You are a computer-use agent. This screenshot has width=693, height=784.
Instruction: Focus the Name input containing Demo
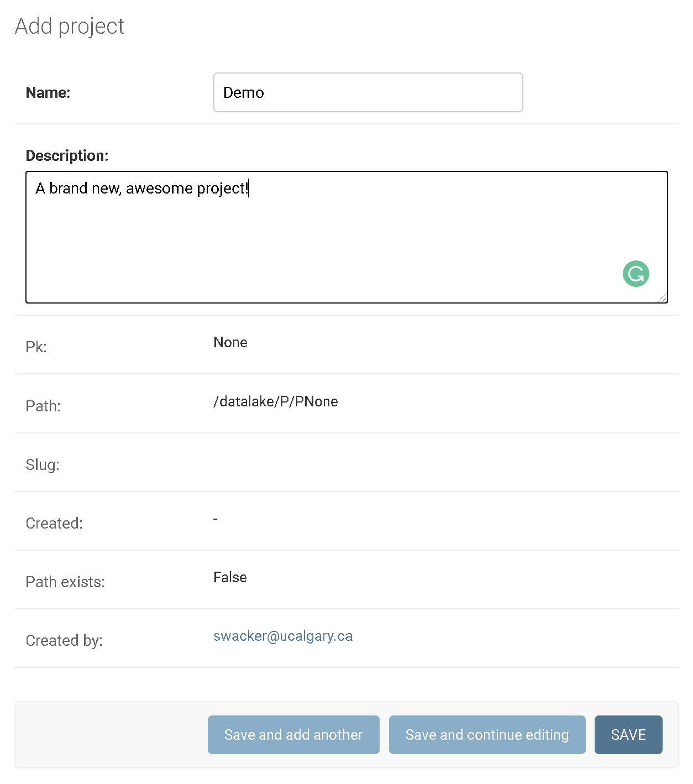368,92
